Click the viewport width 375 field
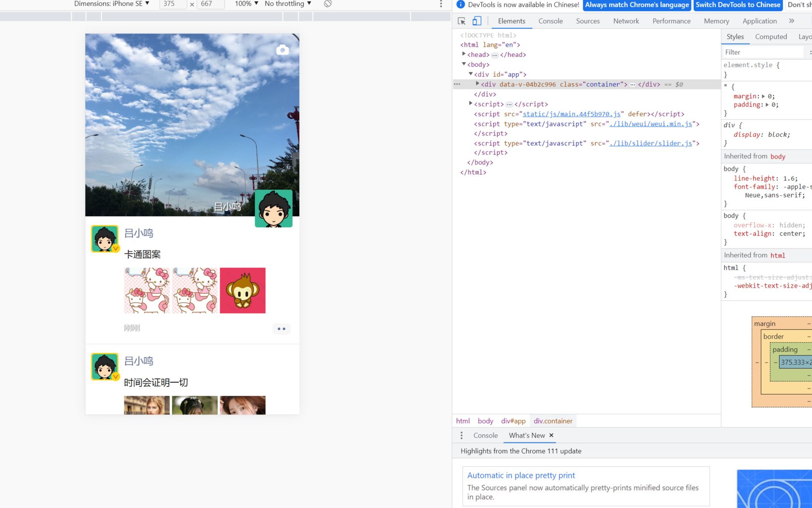The height and width of the screenshot is (508, 812). click(x=173, y=4)
